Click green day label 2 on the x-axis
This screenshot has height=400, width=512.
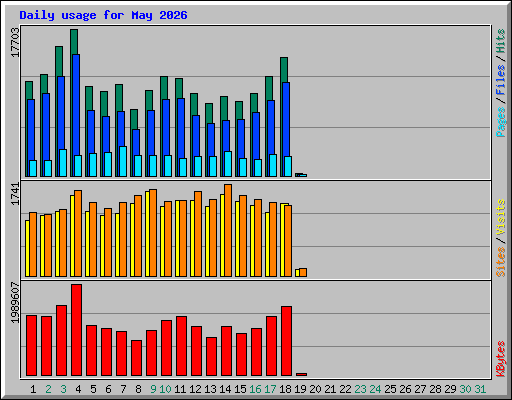click(48, 389)
